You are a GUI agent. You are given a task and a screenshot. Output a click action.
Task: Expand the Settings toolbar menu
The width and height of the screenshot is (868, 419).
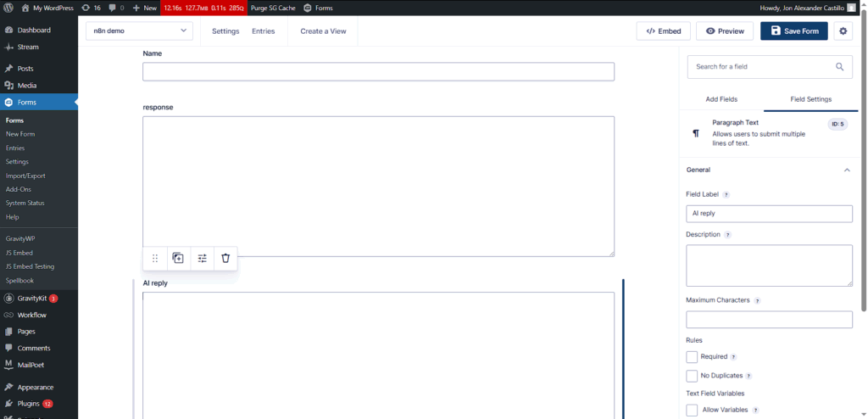225,31
